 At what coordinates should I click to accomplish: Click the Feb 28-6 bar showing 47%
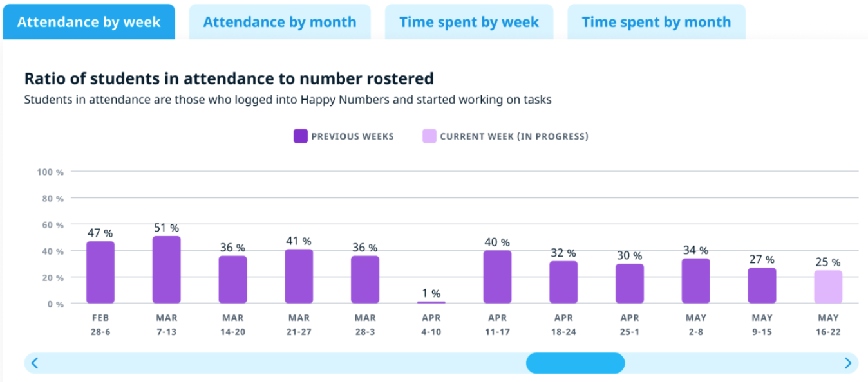[100, 273]
